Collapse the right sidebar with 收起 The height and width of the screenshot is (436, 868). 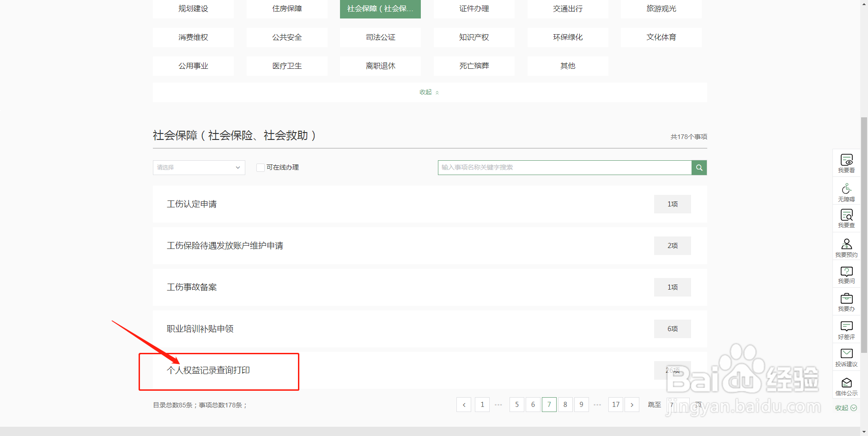(845, 408)
